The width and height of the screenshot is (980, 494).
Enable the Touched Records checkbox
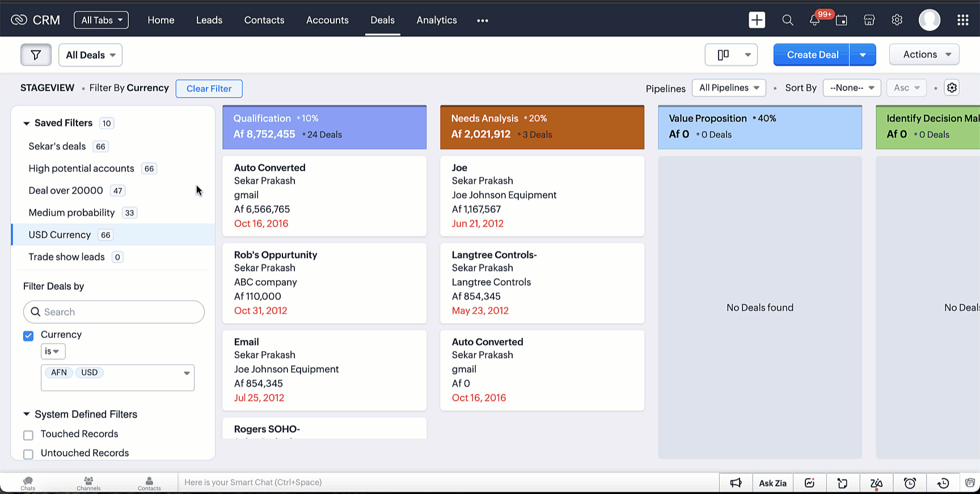pyautogui.click(x=28, y=435)
